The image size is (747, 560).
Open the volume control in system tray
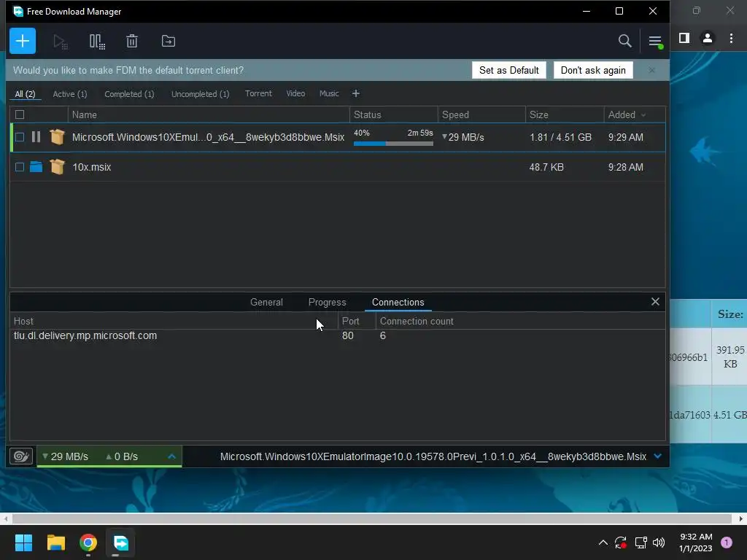point(659,542)
